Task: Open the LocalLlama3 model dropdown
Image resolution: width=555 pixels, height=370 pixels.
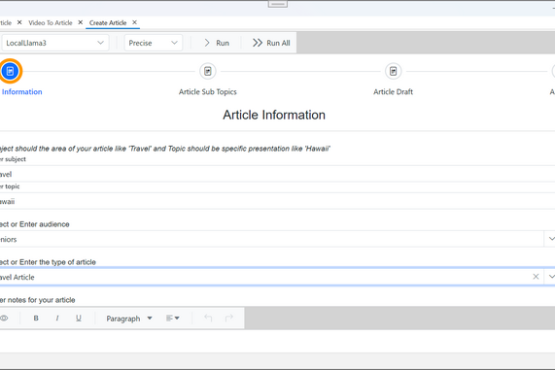Action: point(55,43)
